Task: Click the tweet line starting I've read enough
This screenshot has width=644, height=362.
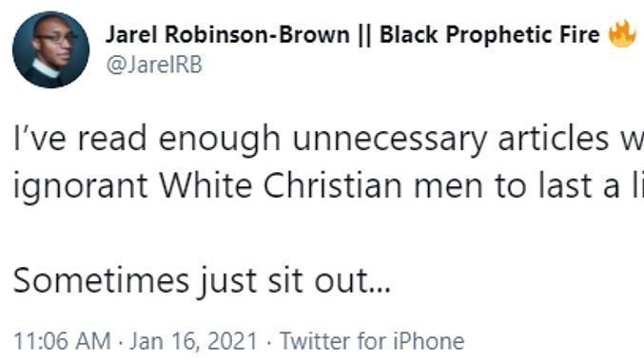Action: coord(328,140)
